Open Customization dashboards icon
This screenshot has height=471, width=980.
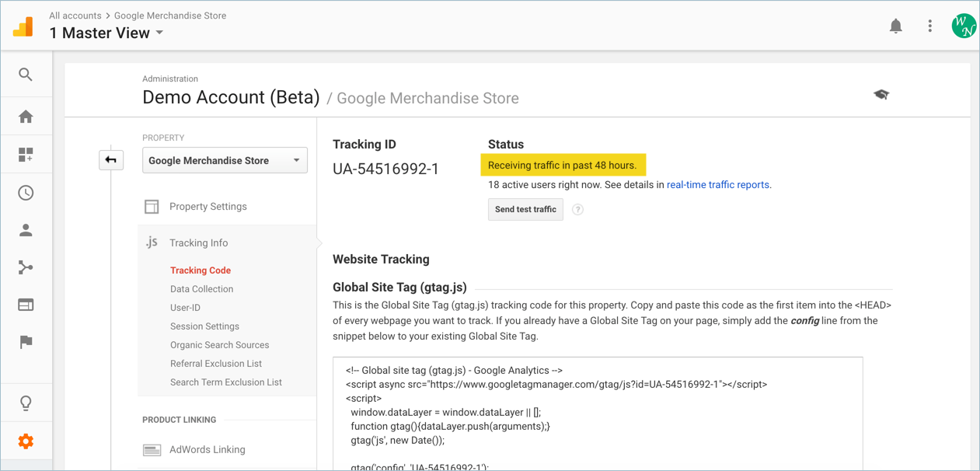pos(26,155)
